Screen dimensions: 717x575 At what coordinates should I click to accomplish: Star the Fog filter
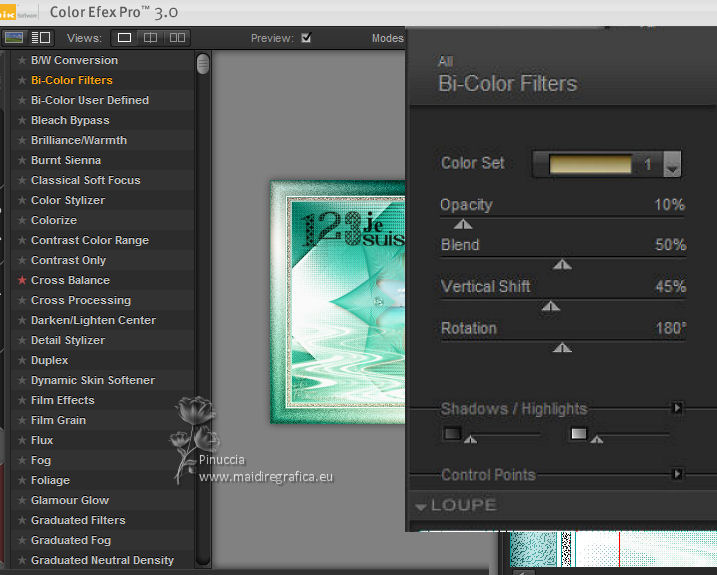(x=21, y=460)
